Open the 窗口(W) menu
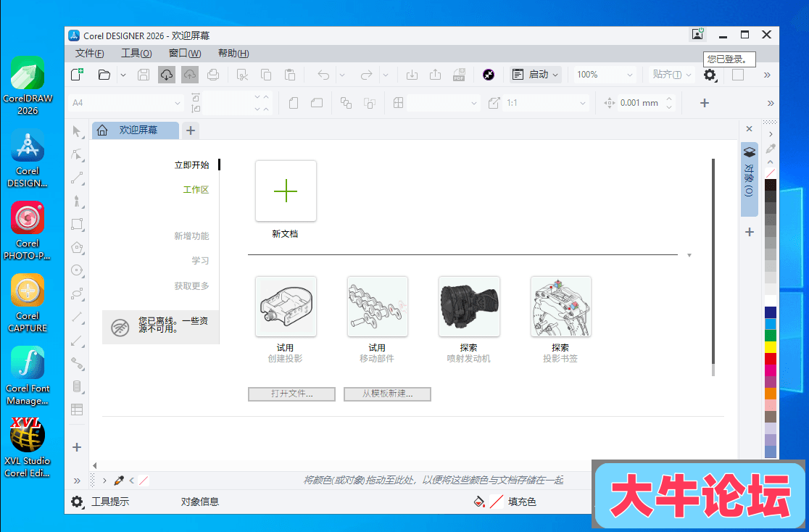The height and width of the screenshot is (532, 809). (x=185, y=53)
